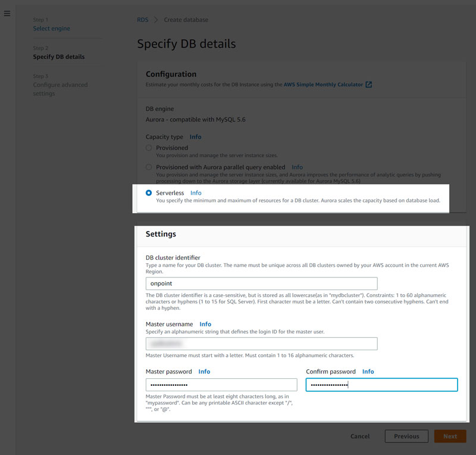Click into the Master password field
Screen dimensions: 476x455
(221, 385)
